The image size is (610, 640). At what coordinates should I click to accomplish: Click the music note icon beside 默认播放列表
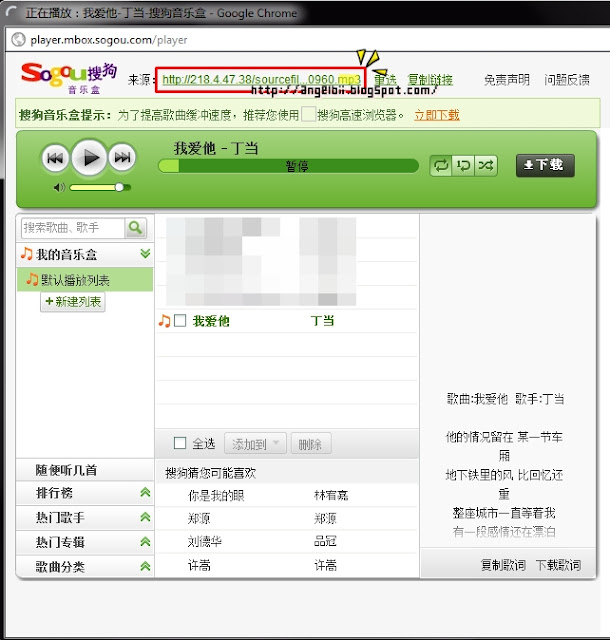[32, 280]
